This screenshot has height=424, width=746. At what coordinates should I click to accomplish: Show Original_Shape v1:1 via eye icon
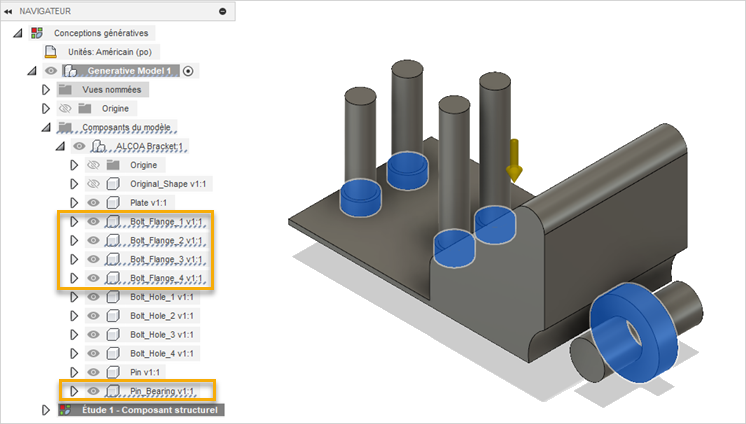(x=94, y=184)
